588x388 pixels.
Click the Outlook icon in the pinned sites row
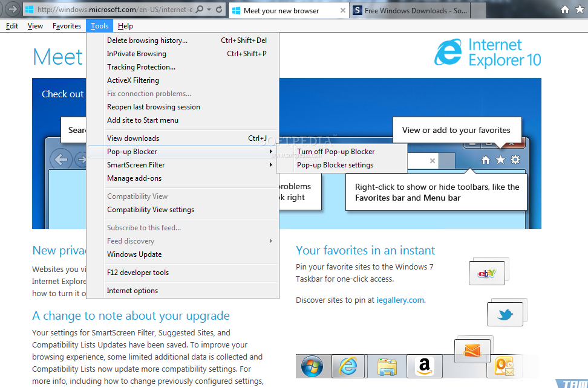coord(504,366)
